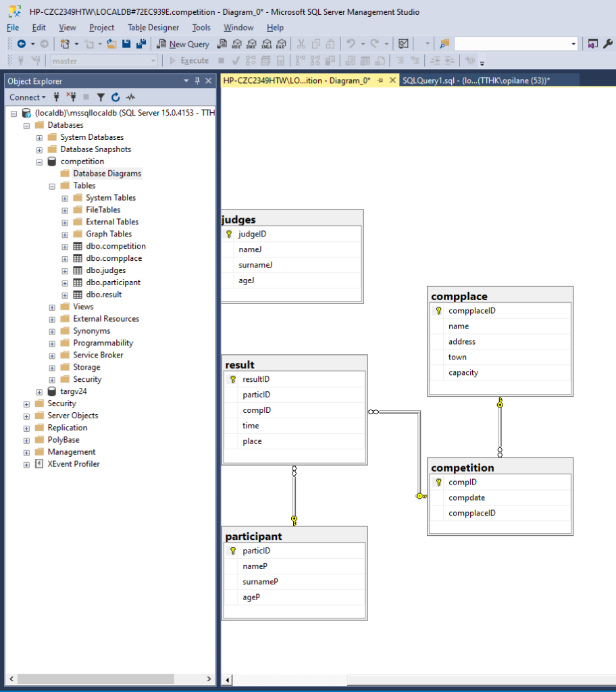Select the Database Diagrams folder

[107, 174]
